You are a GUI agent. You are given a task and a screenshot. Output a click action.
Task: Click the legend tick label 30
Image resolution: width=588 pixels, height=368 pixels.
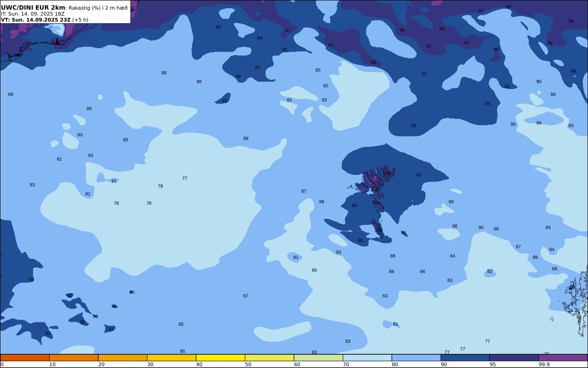click(150, 364)
